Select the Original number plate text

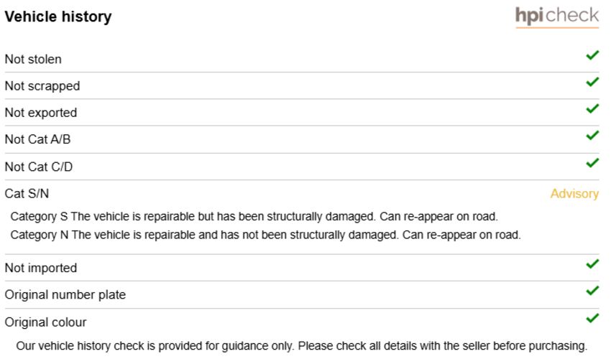[x=65, y=294]
